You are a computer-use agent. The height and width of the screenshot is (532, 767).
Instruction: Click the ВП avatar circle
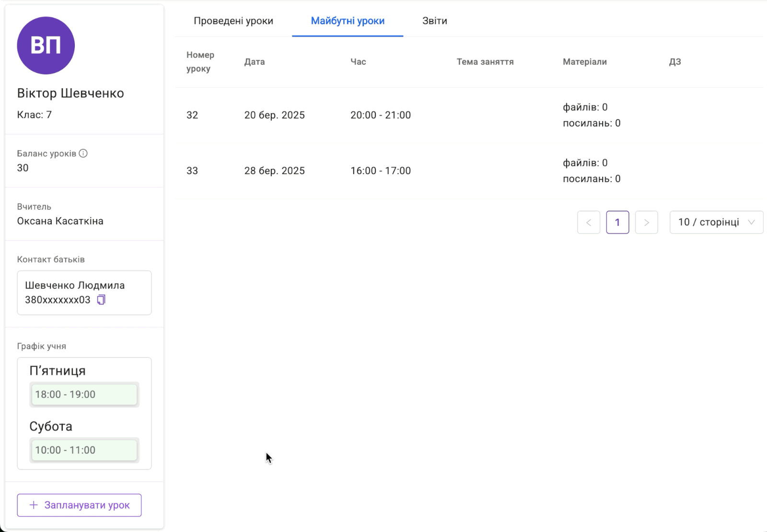point(46,46)
